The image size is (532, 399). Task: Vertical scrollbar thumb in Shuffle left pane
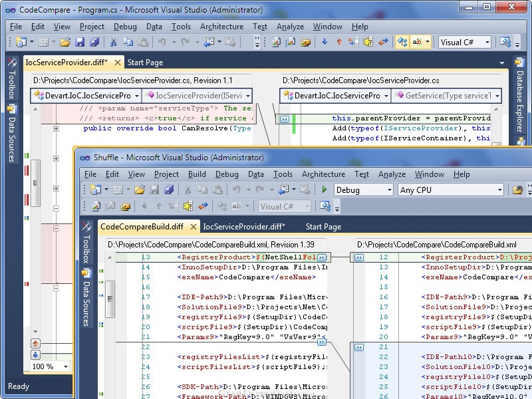pos(110,299)
